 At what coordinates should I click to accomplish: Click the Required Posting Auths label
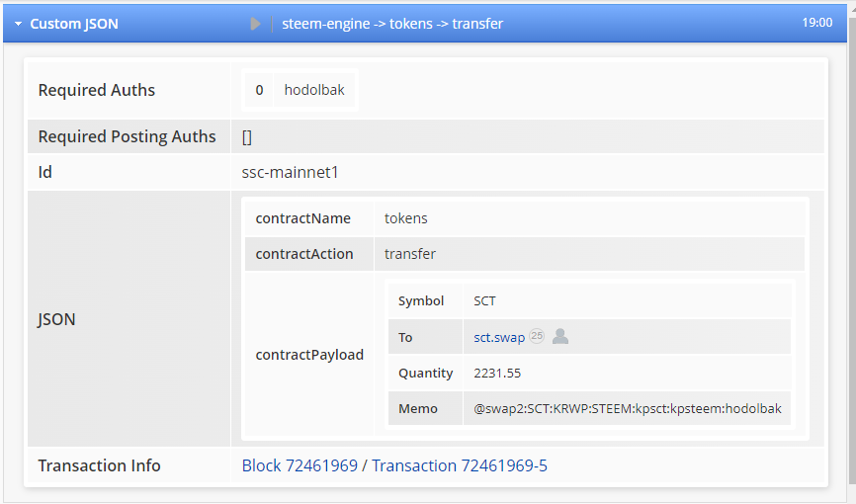click(128, 136)
